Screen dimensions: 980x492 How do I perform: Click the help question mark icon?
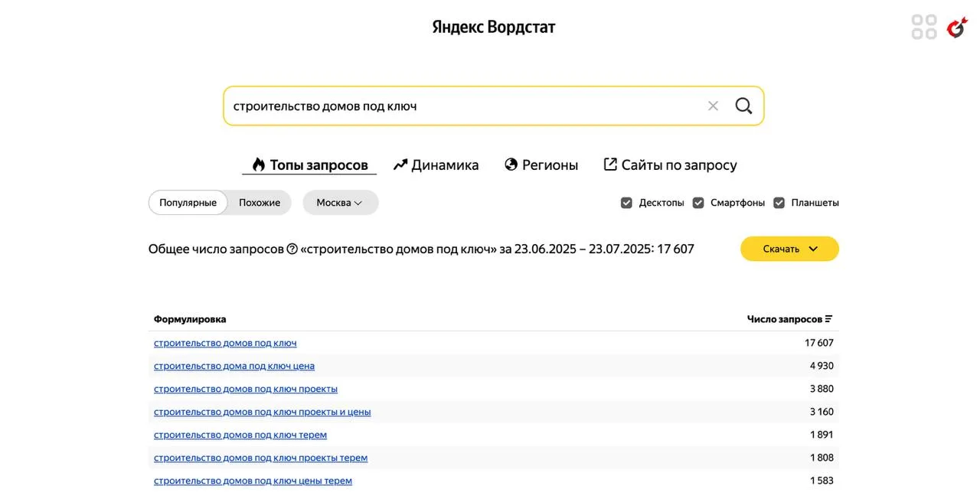pos(292,249)
